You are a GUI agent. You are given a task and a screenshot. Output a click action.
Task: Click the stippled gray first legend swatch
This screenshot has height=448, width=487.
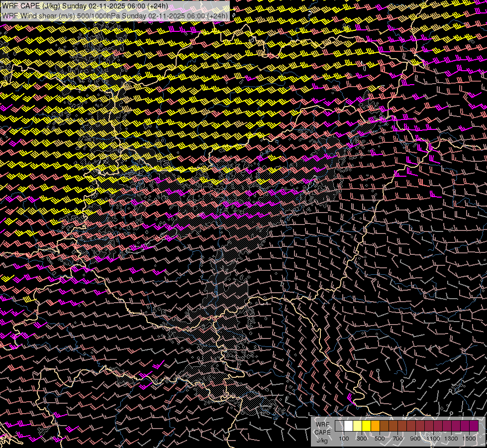(339, 426)
